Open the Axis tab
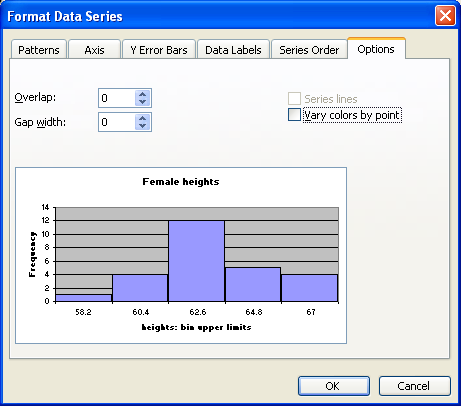 [94, 50]
